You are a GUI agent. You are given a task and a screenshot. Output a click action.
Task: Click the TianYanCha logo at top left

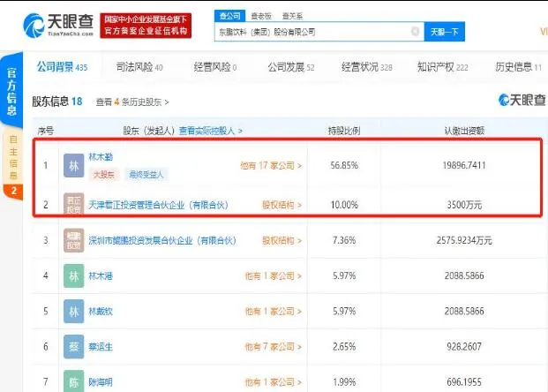(58, 26)
